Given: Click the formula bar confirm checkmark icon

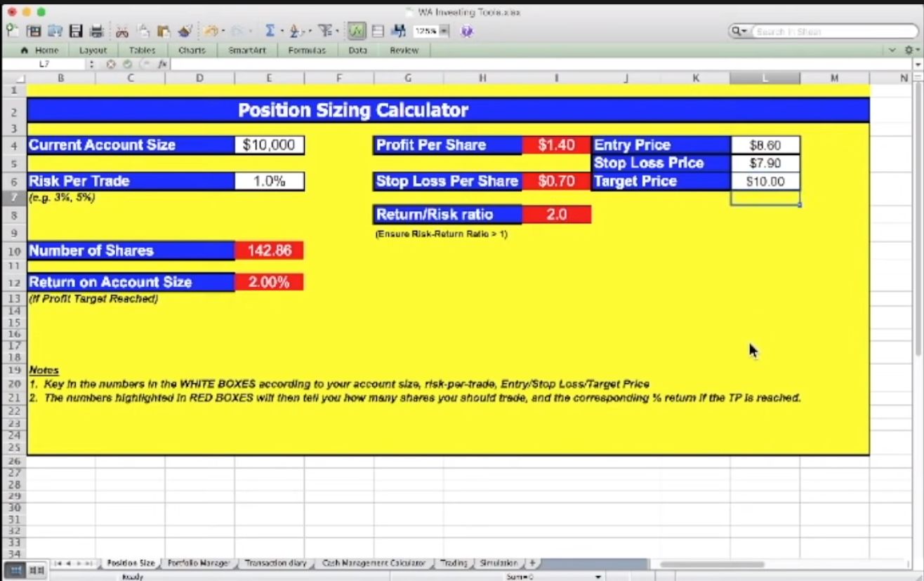Looking at the screenshot, I should [127, 64].
